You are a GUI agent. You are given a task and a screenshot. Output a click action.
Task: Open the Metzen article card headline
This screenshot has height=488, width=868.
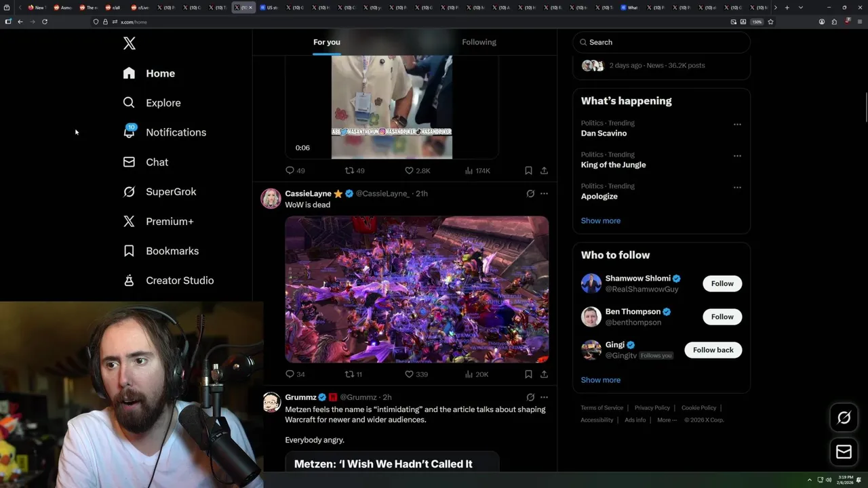tap(383, 464)
